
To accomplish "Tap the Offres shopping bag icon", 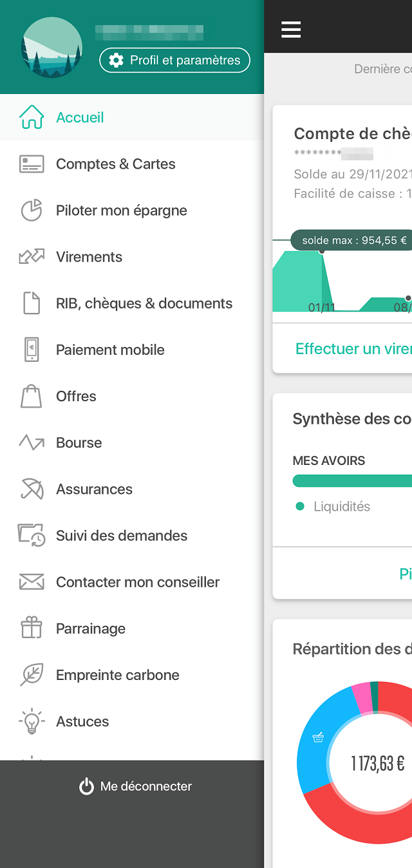I will point(32,396).
